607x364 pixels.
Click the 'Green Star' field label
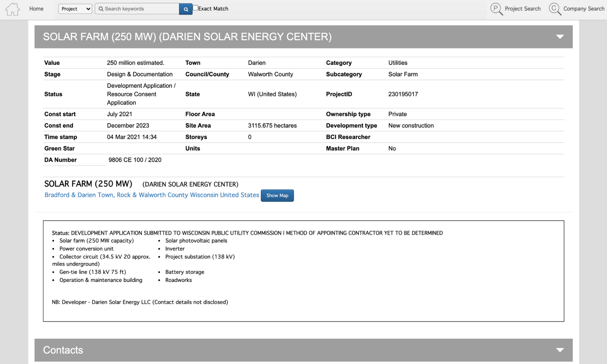pyautogui.click(x=59, y=148)
